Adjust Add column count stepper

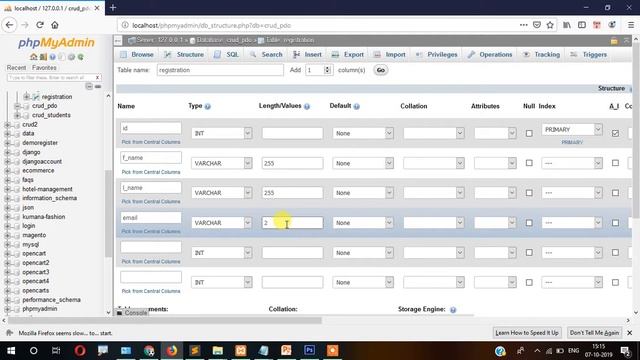pos(327,70)
